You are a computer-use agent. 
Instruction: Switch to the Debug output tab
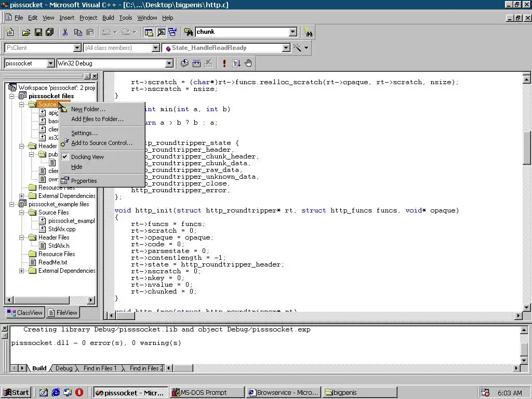(64, 368)
